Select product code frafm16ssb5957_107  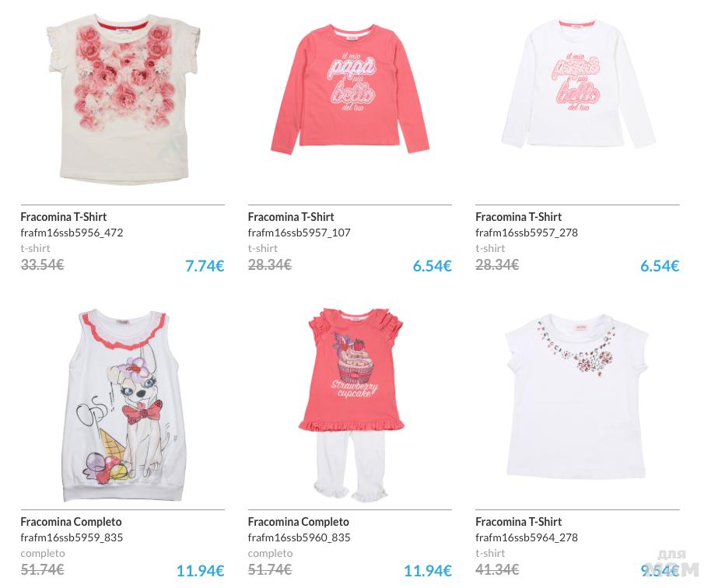tap(299, 233)
